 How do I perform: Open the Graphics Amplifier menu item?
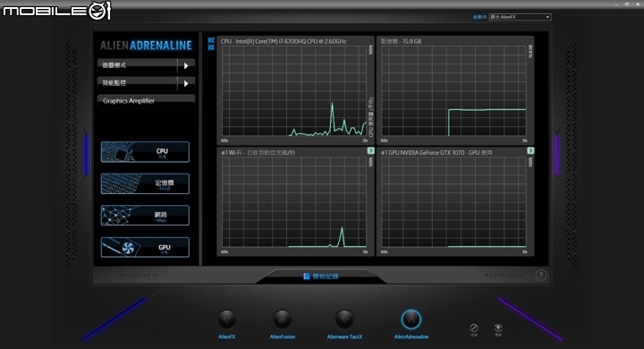click(146, 101)
